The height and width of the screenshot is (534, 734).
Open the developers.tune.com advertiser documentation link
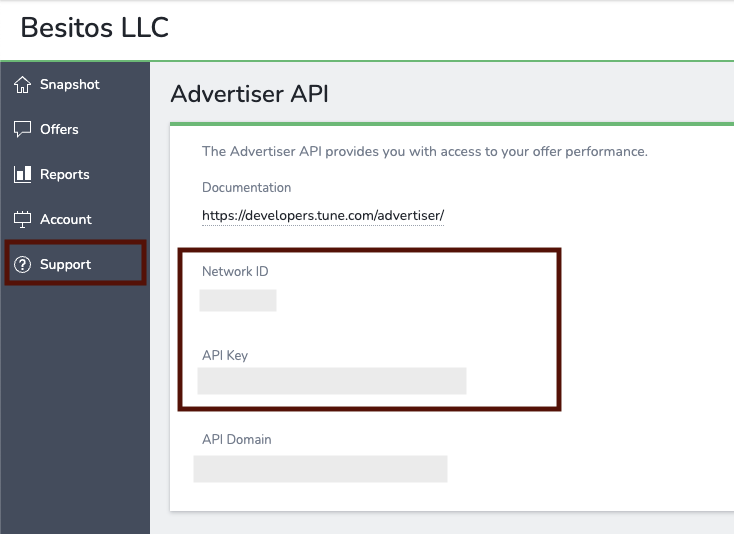coord(322,215)
